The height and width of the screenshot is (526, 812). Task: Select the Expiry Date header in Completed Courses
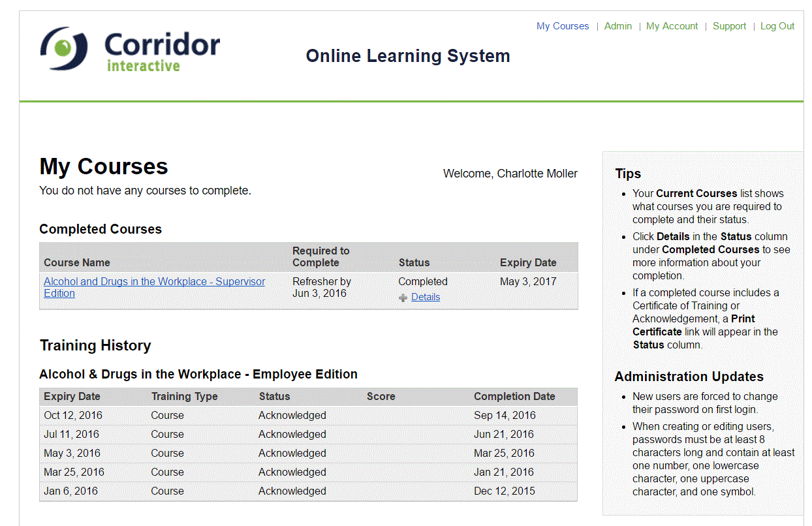coord(528,262)
